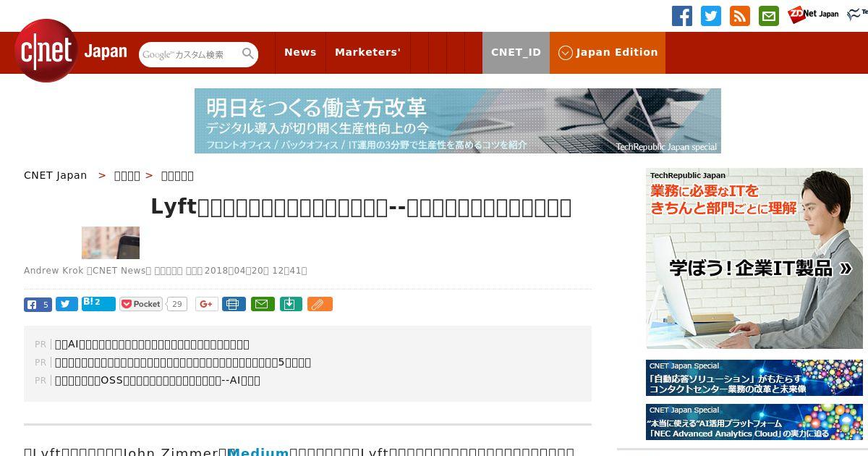Print the article via printer icon
The height and width of the screenshot is (456, 868).
coord(234,304)
